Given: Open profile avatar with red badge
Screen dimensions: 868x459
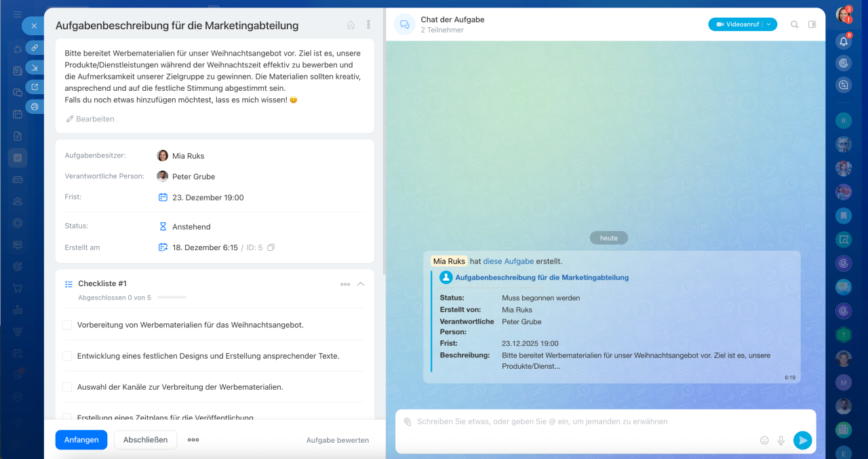Looking at the screenshot, I should coord(844,15).
